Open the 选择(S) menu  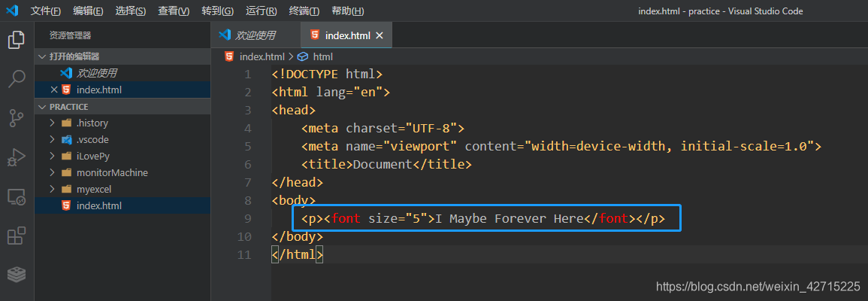[131, 11]
